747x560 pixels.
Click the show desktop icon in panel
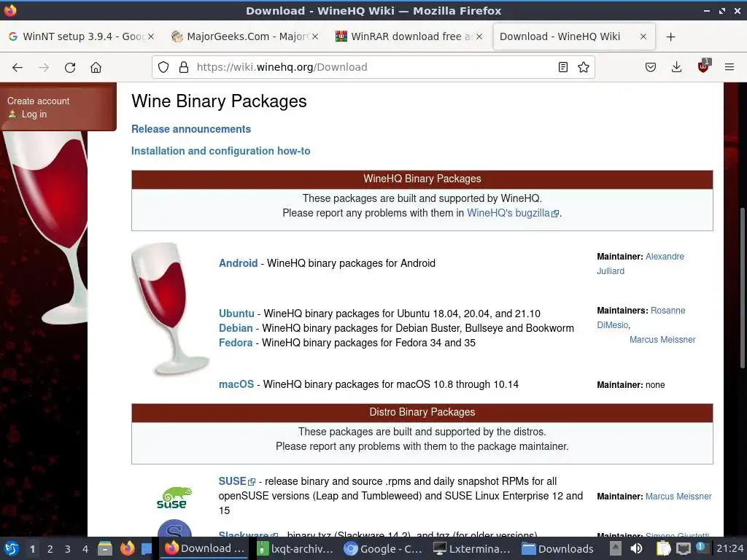147,548
